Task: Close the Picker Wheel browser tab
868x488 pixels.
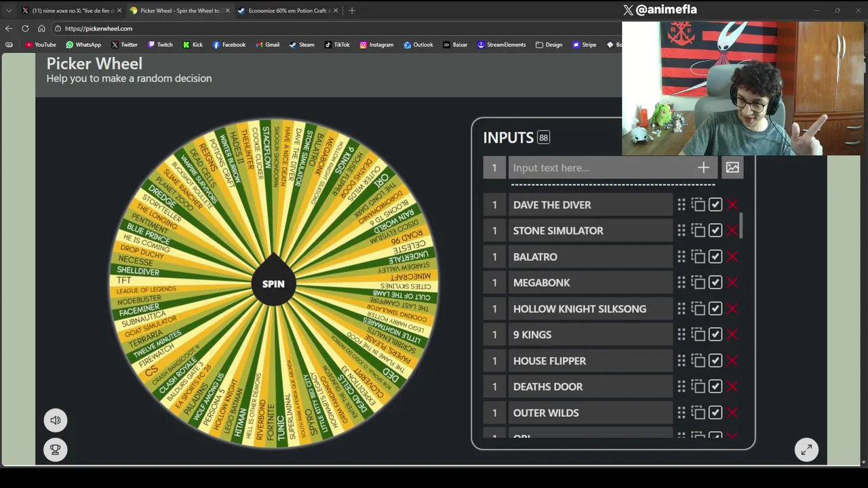Action: [x=227, y=10]
